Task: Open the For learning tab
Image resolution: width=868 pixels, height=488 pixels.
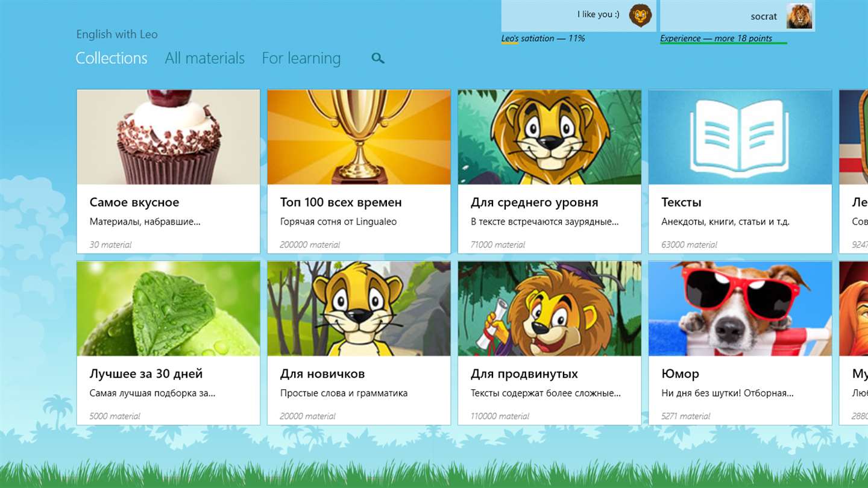Action: click(301, 59)
